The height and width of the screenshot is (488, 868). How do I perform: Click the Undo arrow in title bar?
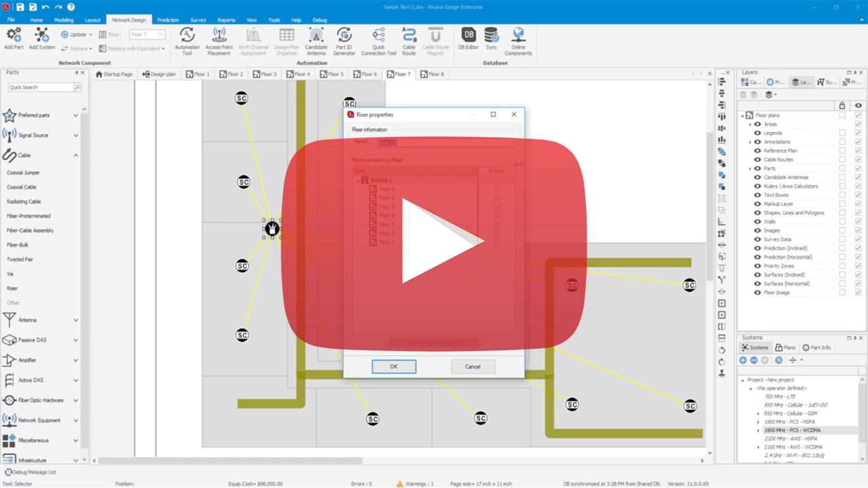tap(45, 7)
